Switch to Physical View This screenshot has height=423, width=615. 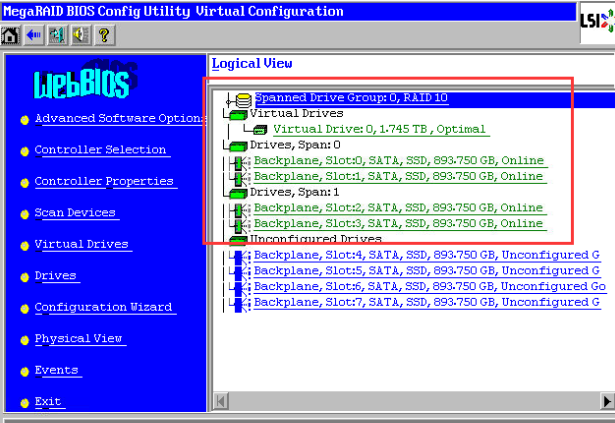click(x=78, y=339)
